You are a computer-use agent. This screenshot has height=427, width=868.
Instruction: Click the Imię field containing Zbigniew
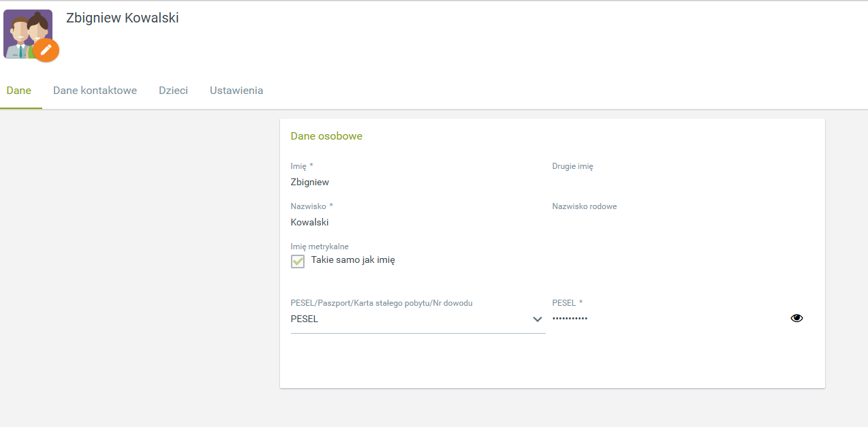[x=409, y=183]
